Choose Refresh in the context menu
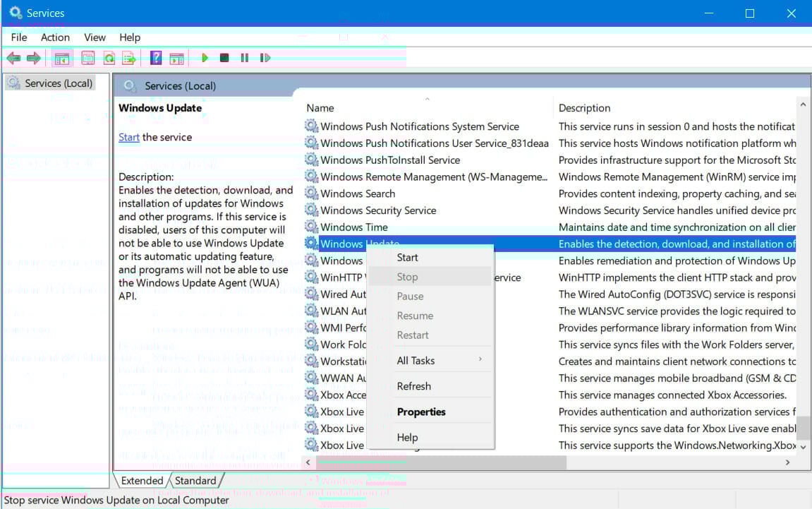The image size is (812, 509). pos(430,386)
